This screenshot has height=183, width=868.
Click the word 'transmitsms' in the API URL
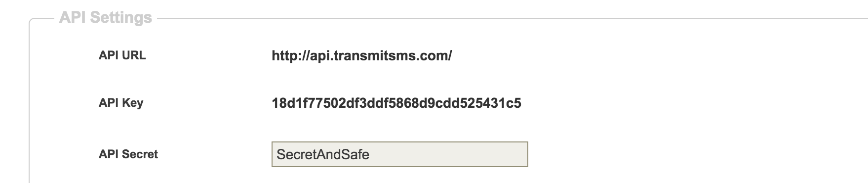pyautogui.click(x=368, y=55)
